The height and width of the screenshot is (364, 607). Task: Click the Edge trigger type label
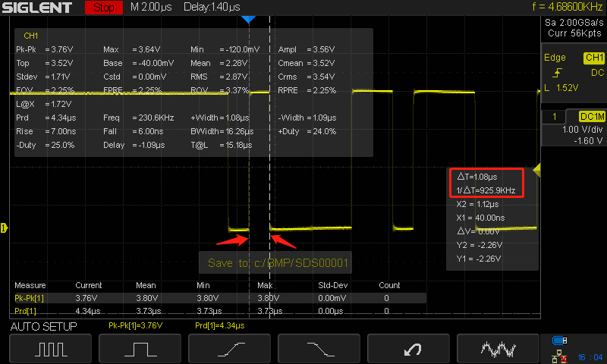pos(555,58)
